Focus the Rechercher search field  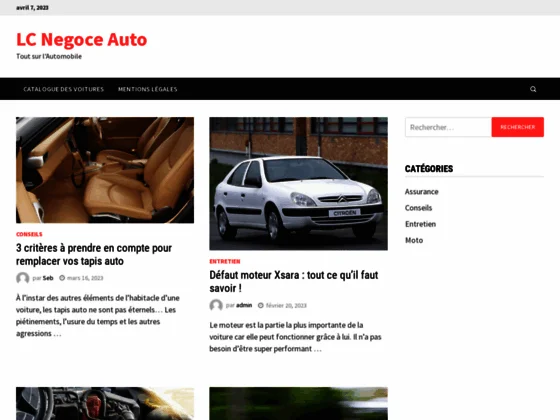click(448, 127)
